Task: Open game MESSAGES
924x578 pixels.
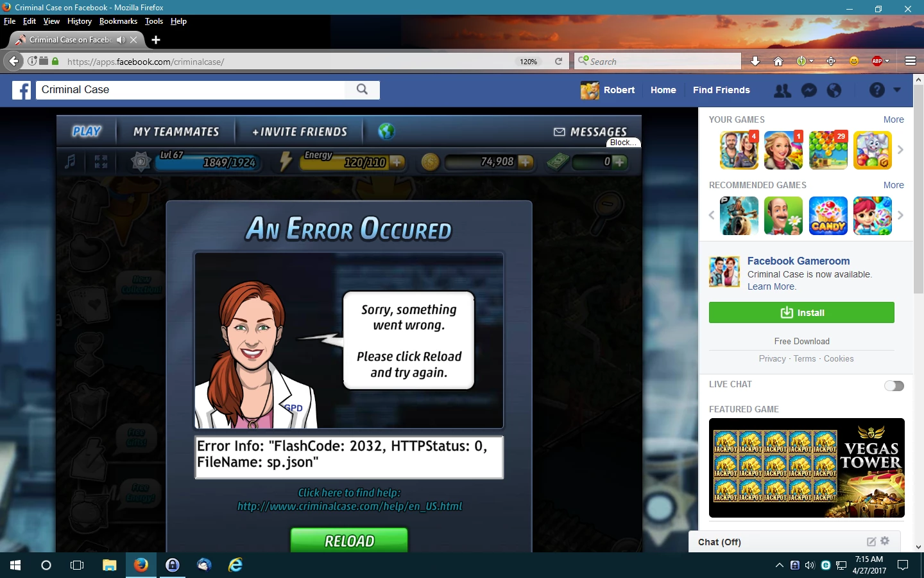Action: point(590,132)
